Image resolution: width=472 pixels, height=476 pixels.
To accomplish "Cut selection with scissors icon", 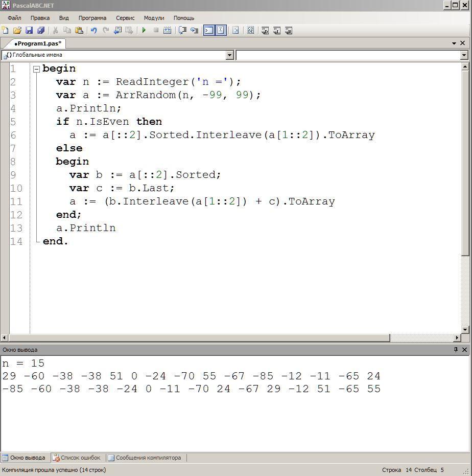I will tap(55, 30).
